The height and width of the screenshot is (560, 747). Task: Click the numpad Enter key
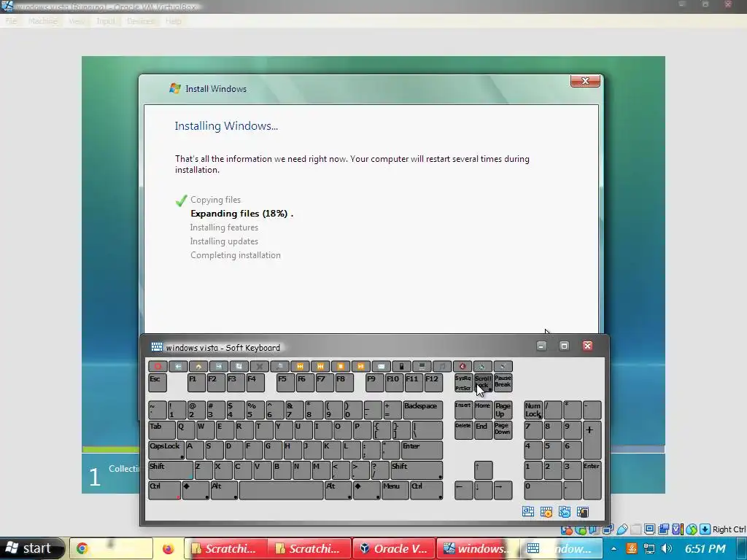(x=592, y=480)
